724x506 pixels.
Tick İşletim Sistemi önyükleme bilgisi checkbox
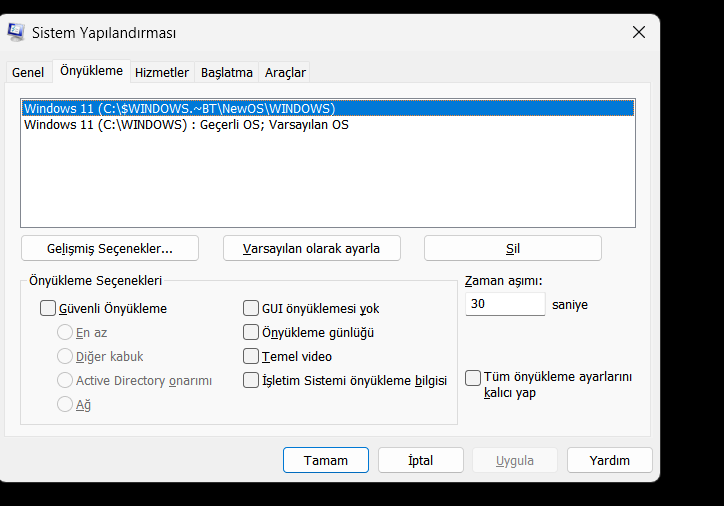(252, 380)
